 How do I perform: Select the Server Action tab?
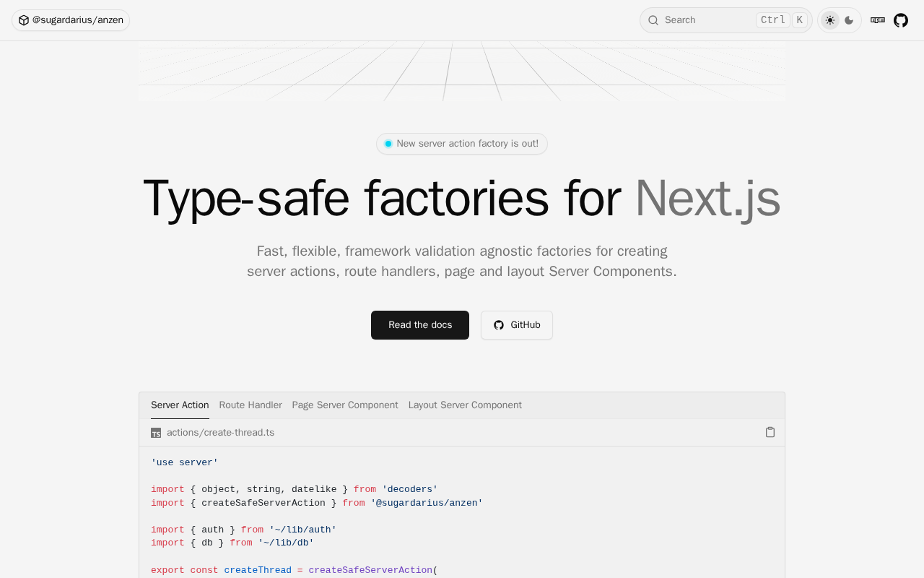pyautogui.click(x=180, y=405)
